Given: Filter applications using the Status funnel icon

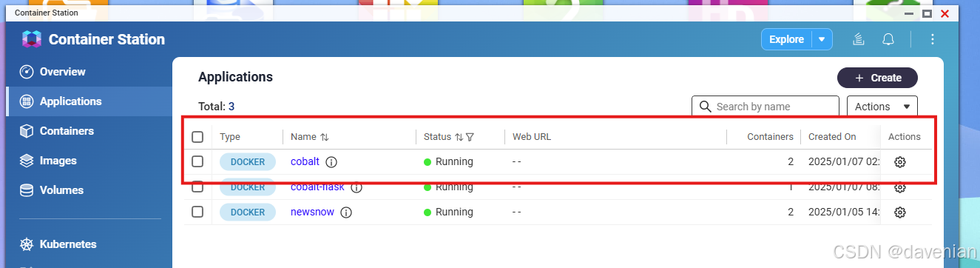Looking at the screenshot, I should pos(470,137).
